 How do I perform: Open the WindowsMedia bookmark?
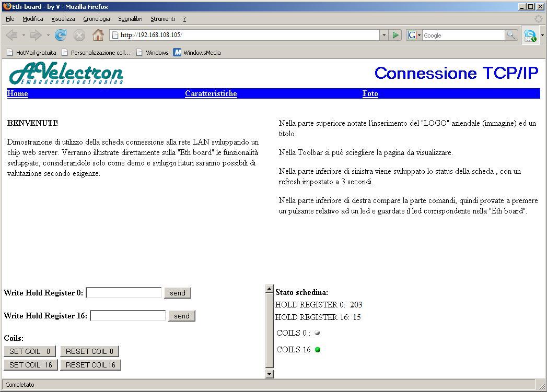[x=197, y=53]
